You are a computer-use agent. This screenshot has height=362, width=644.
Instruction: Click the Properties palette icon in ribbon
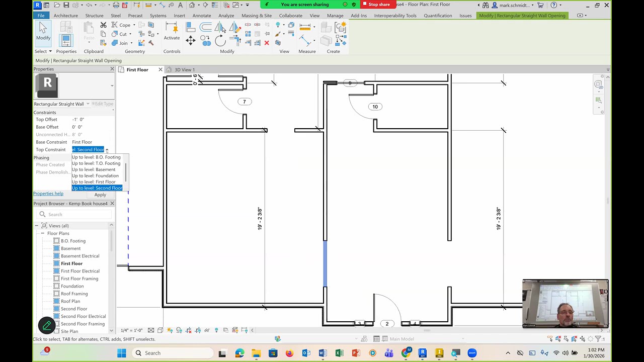(x=66, y=40)
